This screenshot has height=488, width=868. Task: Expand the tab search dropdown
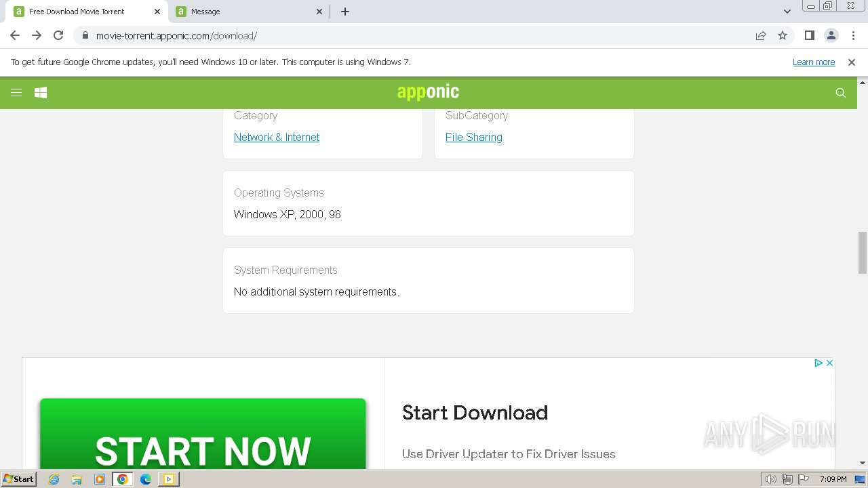[787, 12]
